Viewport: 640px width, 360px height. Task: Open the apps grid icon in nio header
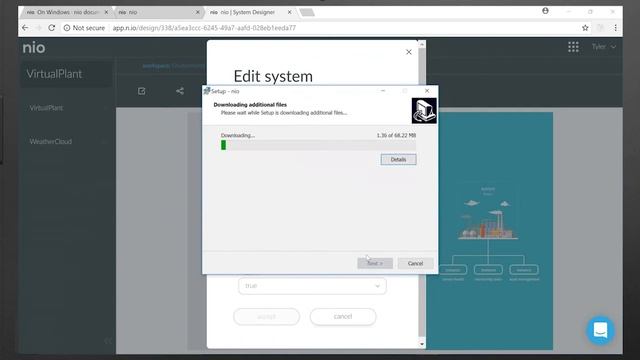573,47
